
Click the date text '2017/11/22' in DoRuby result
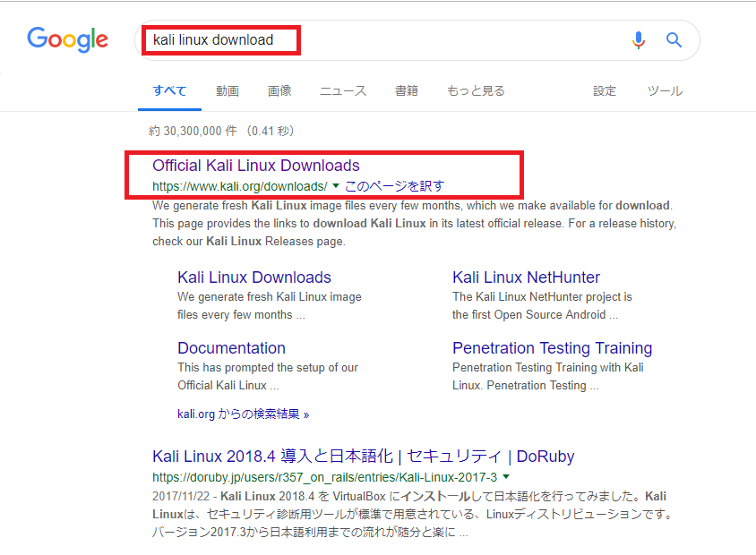tap(181, 496)
